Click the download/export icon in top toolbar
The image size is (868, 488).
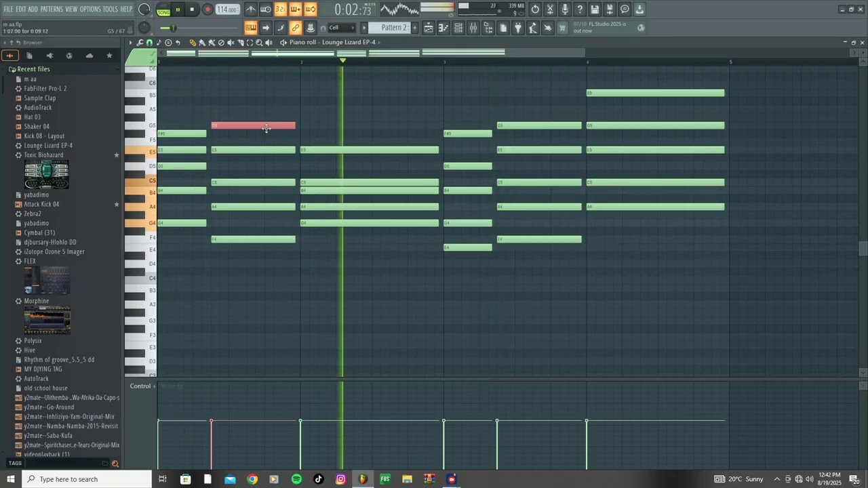639,9
